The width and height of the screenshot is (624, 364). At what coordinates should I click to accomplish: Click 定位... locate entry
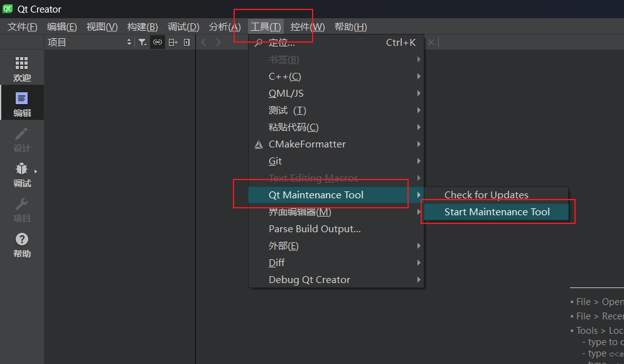click(281, 43)
